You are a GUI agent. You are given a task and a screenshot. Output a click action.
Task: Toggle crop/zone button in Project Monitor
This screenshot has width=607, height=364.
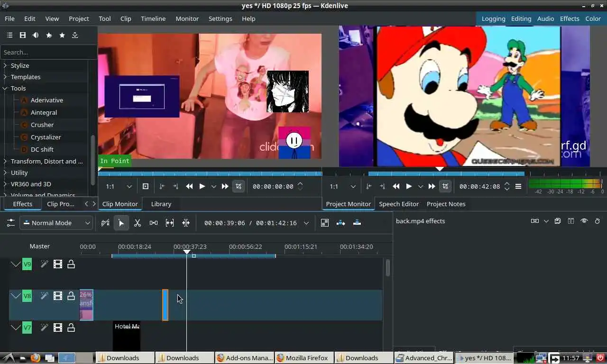coord(445,186)
